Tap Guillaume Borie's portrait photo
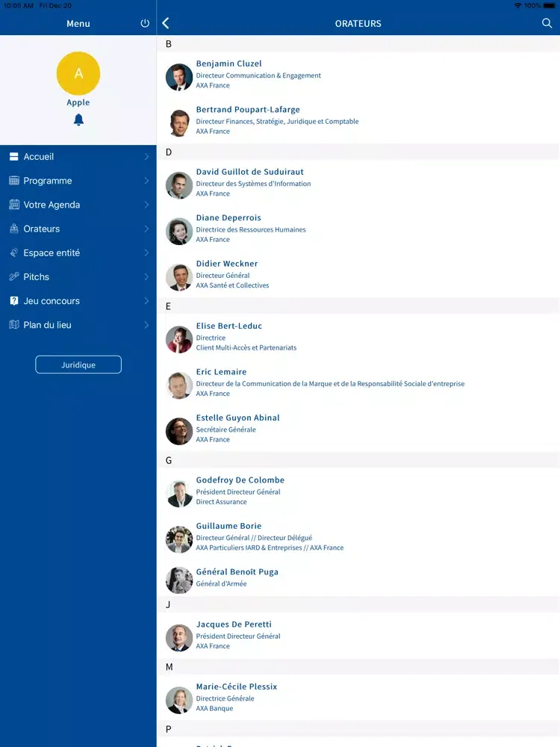Viewport: 560px width, 747px height. (x=179, y=539)
